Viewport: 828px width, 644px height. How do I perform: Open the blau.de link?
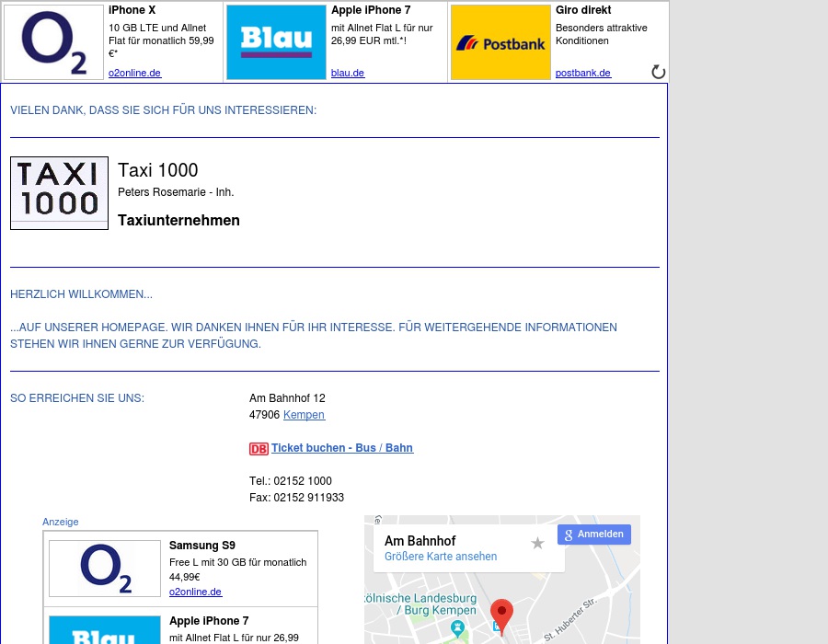[x=348, y=74]
